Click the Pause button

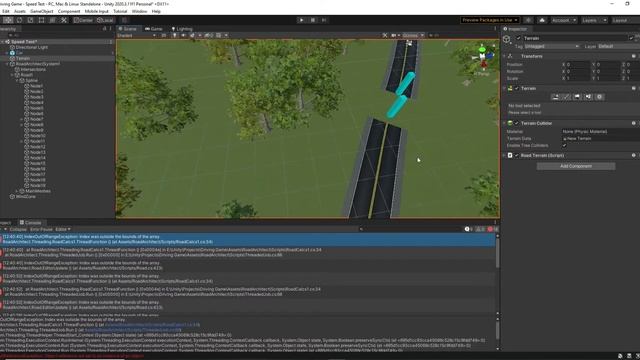pos(313,20)
